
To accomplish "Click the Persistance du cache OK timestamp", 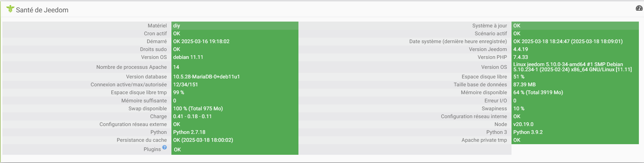I will click(203, 140).
